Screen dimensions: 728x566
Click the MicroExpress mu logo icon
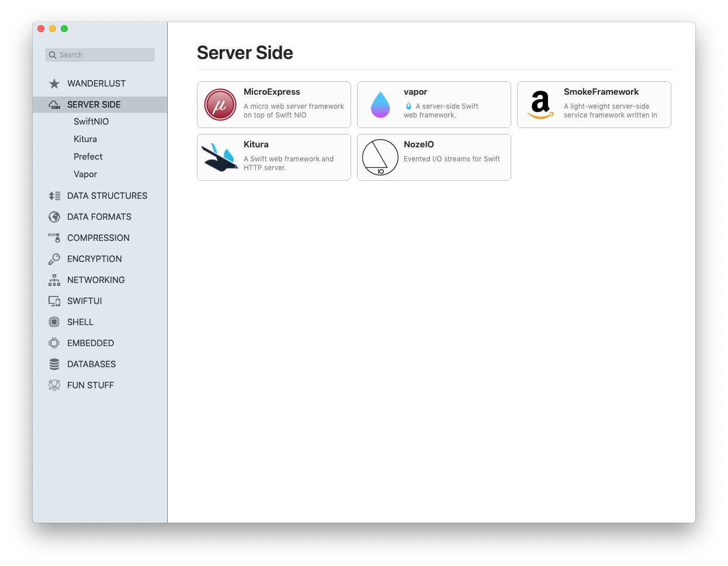pos(220,105)
